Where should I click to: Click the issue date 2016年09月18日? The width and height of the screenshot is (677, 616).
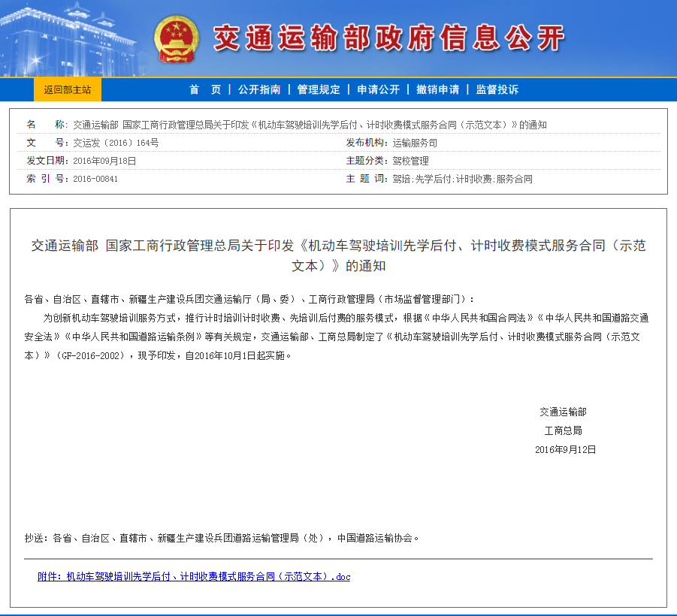pos(104,161)
